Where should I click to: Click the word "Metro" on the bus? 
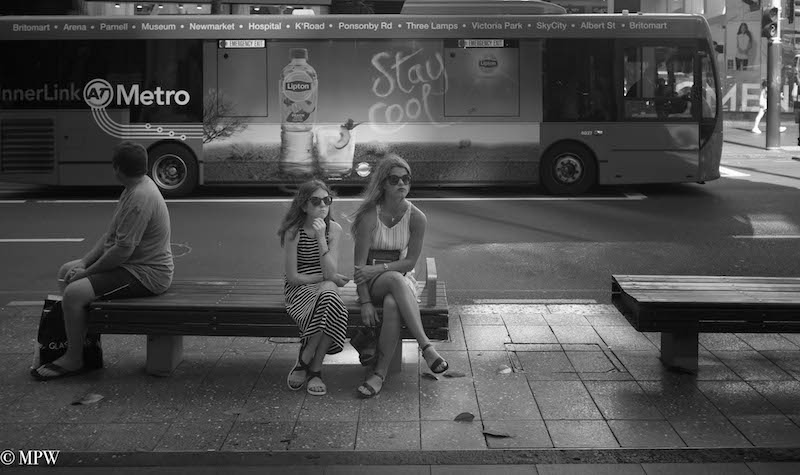click(153, 95)
